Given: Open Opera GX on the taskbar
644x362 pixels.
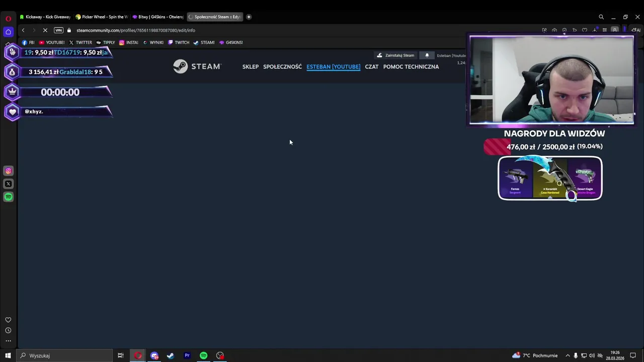Looking at the screenshot, I should [138, 355].
